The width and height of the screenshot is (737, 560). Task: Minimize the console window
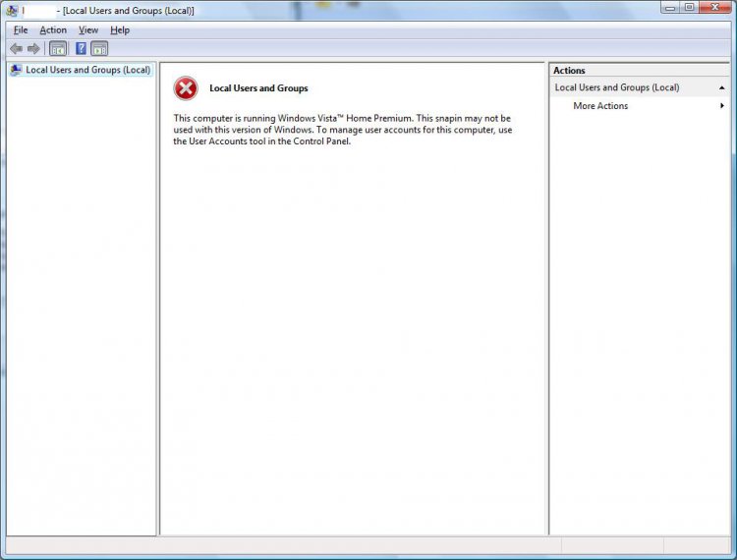(x=670, y=8)
